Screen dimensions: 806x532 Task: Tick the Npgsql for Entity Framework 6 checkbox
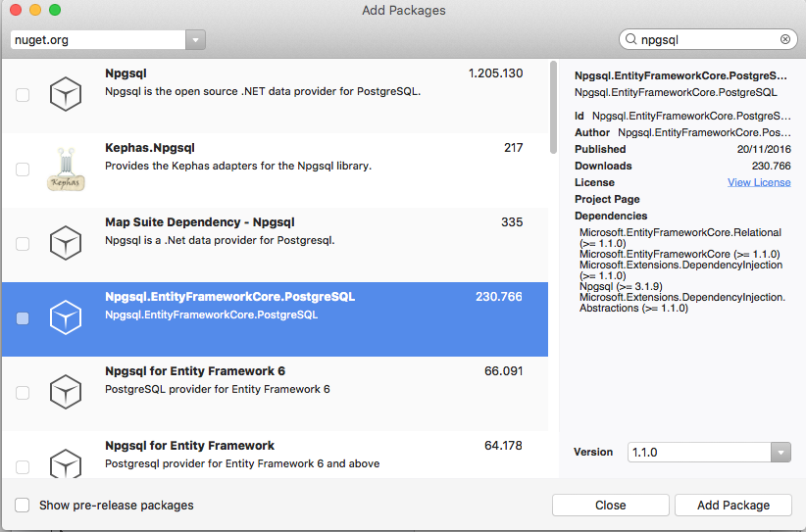point(23,393)
